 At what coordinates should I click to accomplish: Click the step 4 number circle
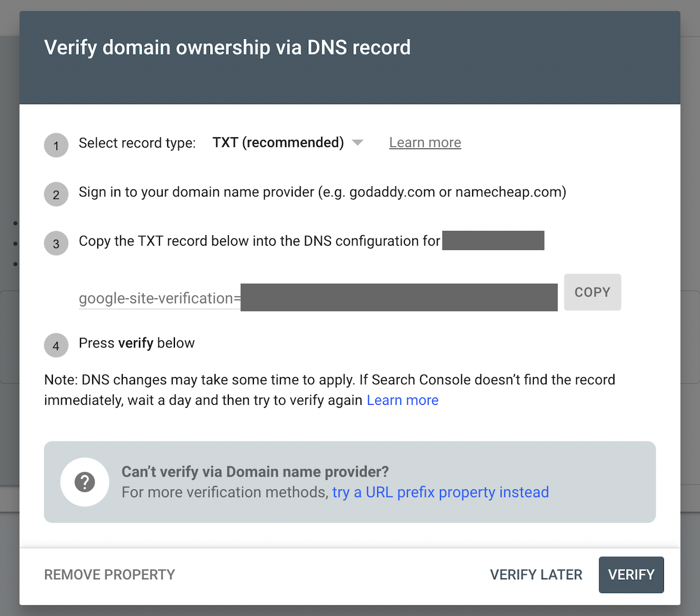point(56,345)
